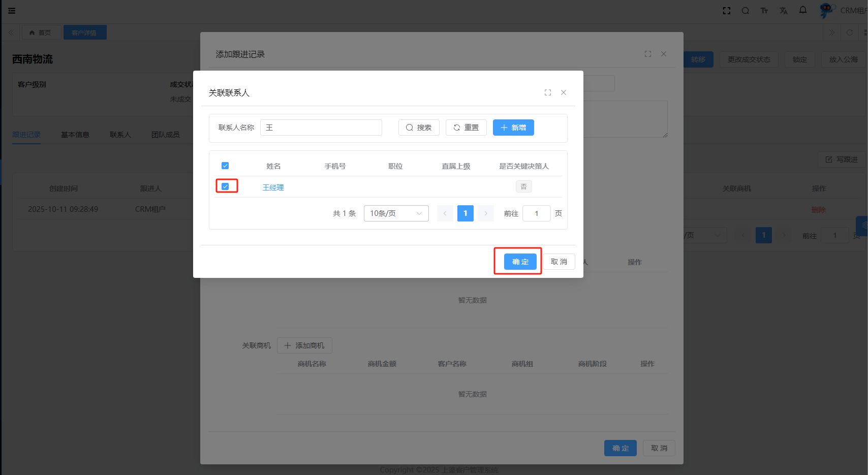Maximize the 关联联系人 dialog

point(548,92)
